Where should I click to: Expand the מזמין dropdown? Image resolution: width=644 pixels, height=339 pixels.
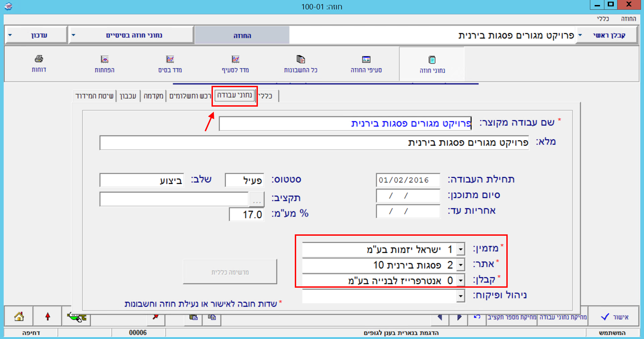[461, 249]
